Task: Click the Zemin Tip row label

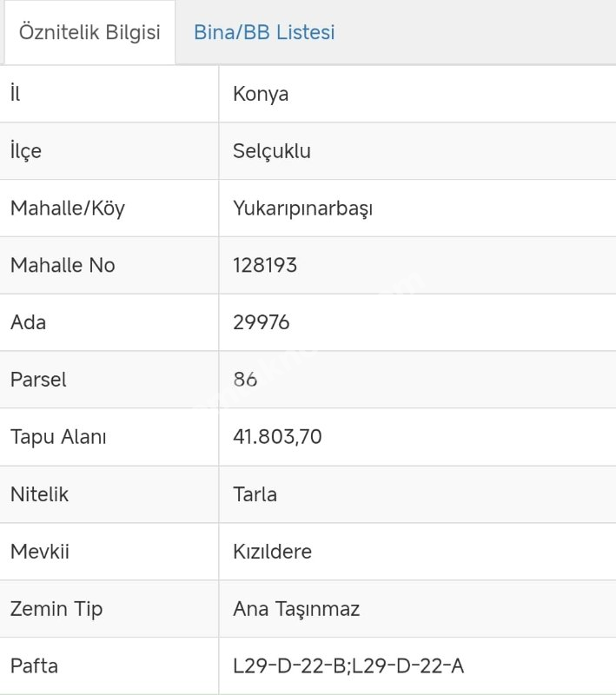Action: (x=56, y=609)
